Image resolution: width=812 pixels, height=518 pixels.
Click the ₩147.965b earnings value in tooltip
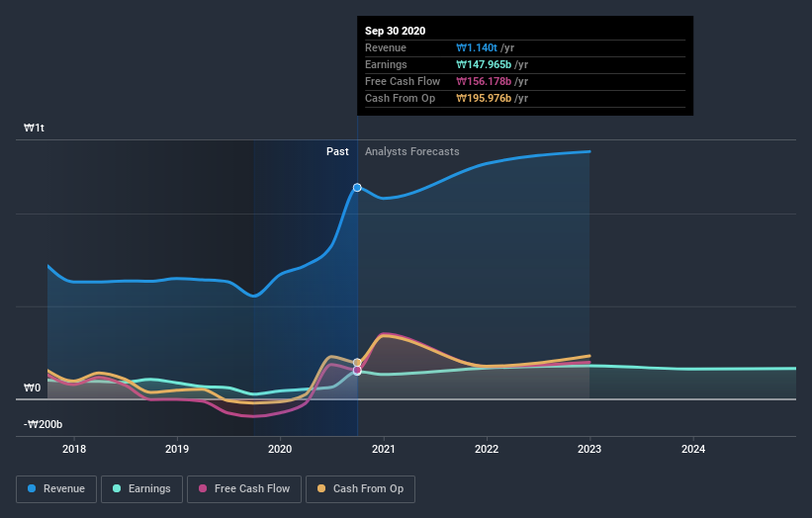pyautogui.click(x=484, y=64)
